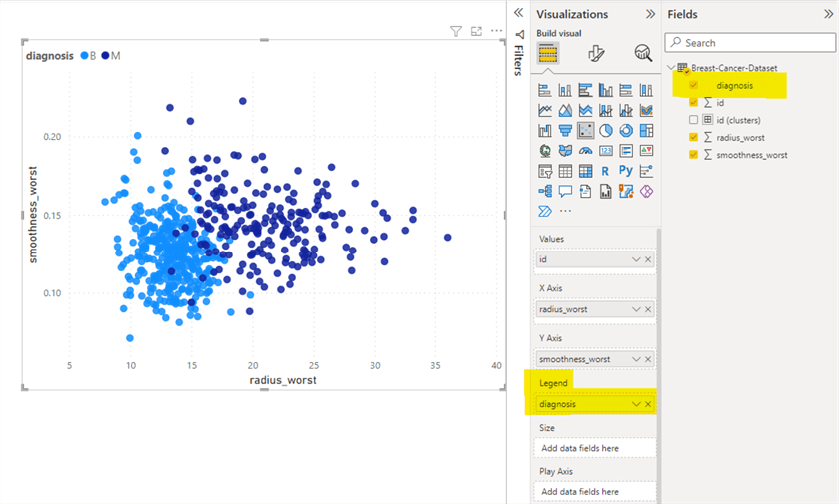Click the Fields search box
The width and height of the screenshot is (839, 504).
[750, 43]
